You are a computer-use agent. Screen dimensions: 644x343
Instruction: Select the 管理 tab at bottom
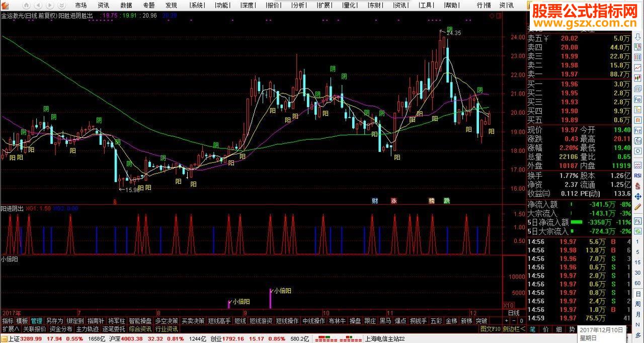[37, 321]
